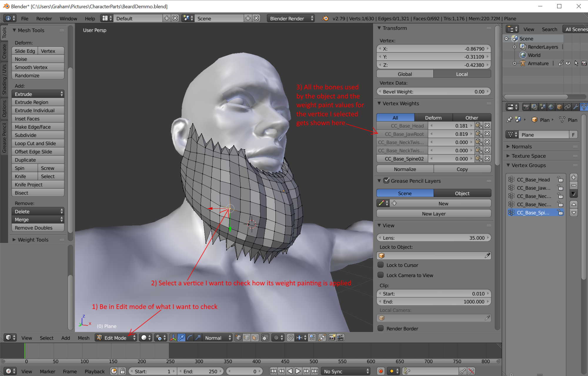Enable the Render Border checkbox

point(381,328)
